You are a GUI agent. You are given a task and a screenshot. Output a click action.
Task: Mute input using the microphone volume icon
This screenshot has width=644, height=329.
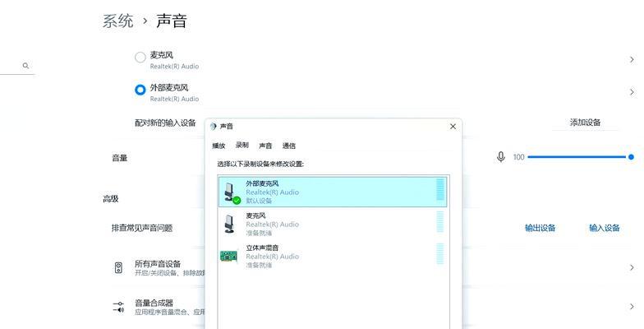pos(501,156)
